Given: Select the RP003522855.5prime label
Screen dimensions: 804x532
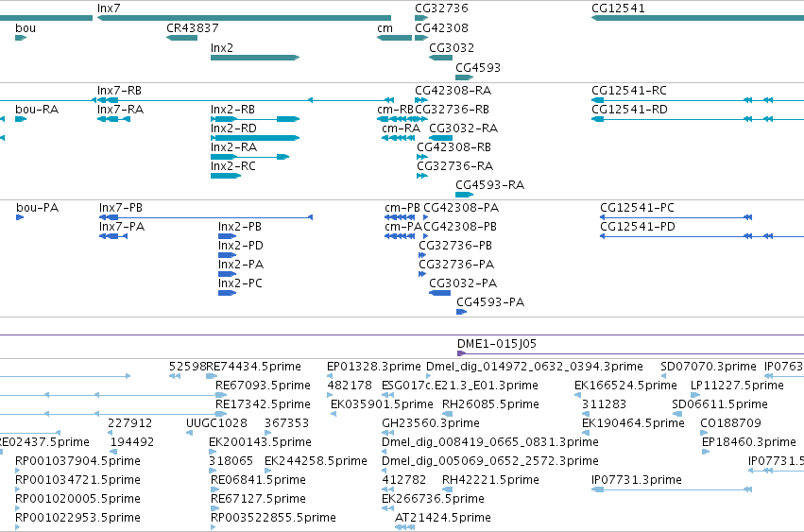Looking at the screenshot, I should [x=273, y=518].
